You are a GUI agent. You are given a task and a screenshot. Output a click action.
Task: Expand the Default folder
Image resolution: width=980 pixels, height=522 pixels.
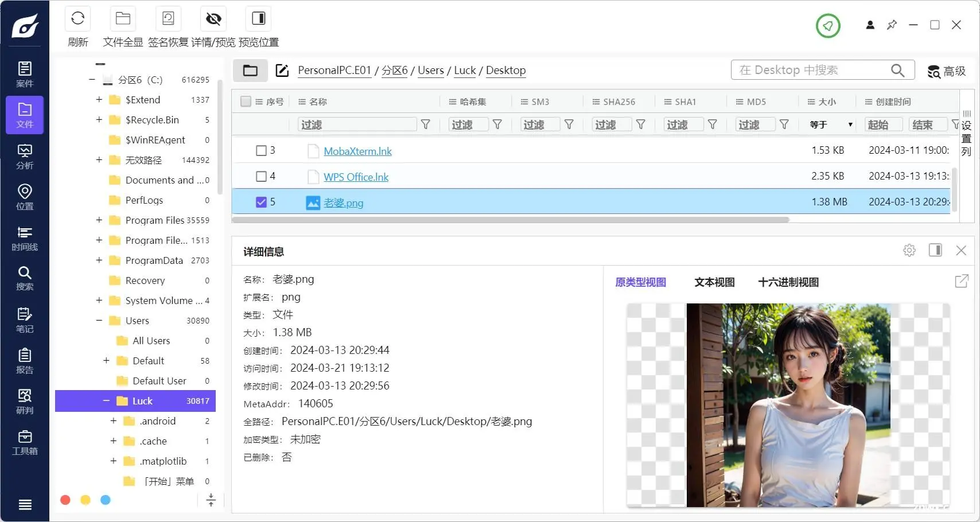tap(106, 361)
